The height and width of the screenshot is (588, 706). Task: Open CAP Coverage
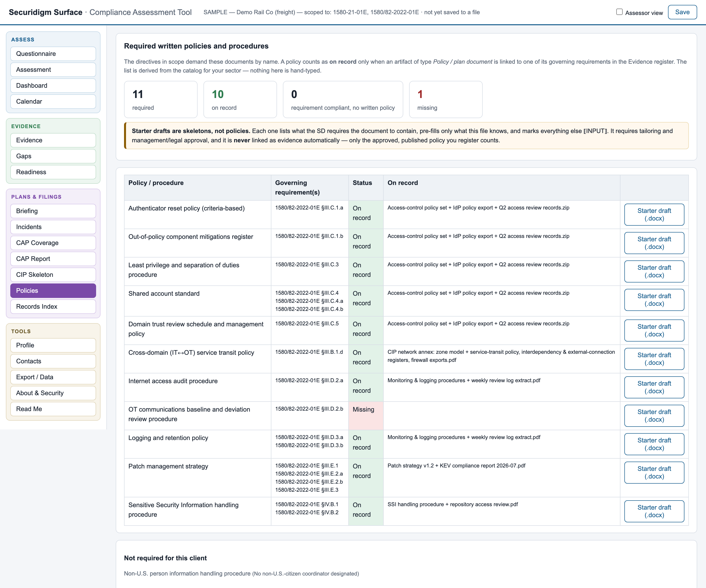tap(53, 243)
